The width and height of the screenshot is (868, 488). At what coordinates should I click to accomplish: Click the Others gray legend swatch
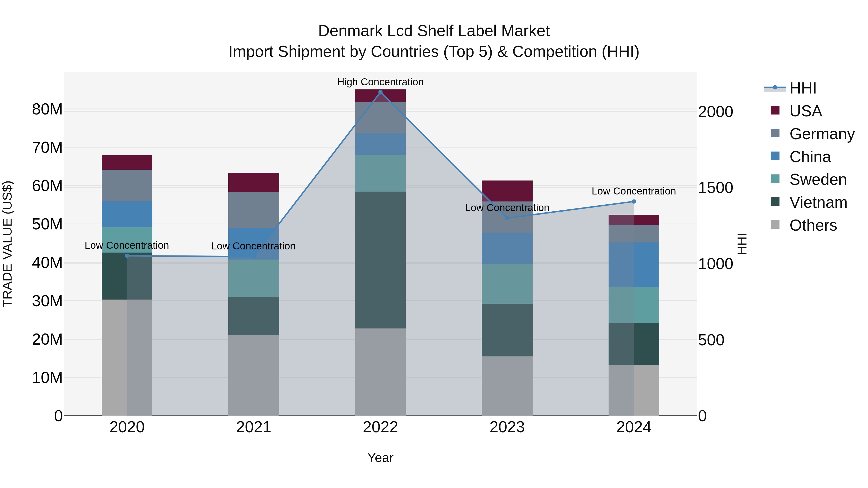775,224
